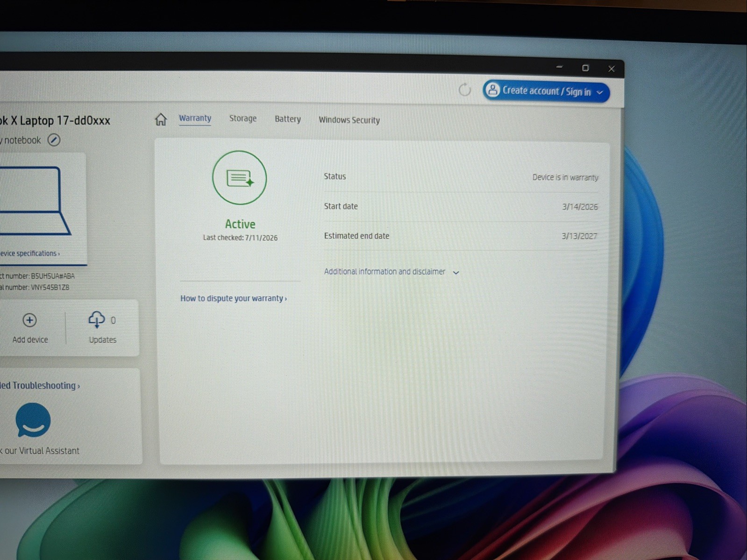Open Guided Troubleshooting link

pyautogui.click(x=40, y=386)
